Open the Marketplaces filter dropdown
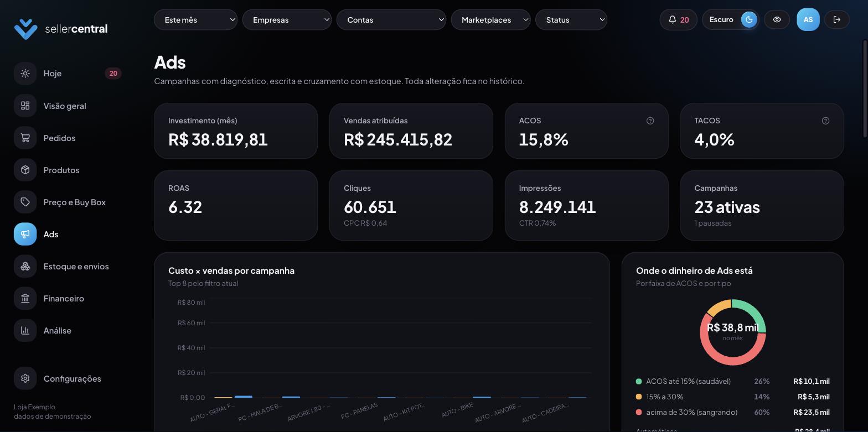Viewport: 868px width, 432px height. (x=490, y=19)
